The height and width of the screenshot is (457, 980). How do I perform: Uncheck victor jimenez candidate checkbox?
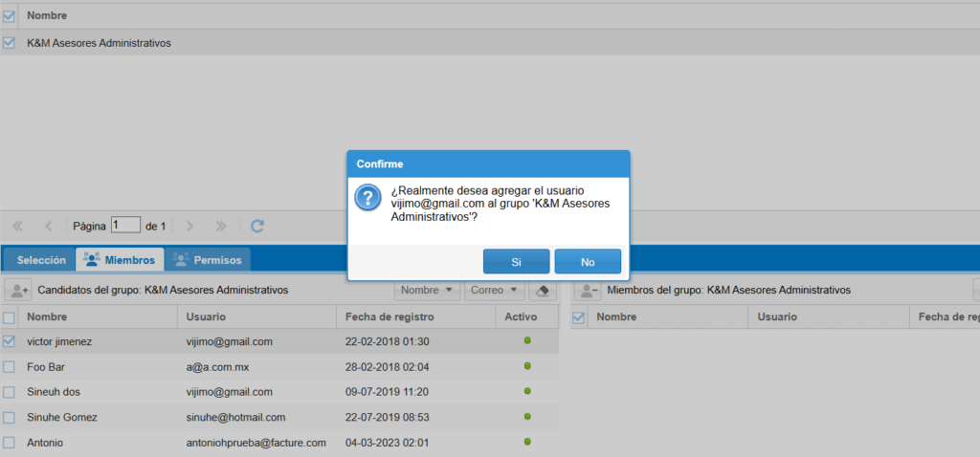tap(9, 342)
